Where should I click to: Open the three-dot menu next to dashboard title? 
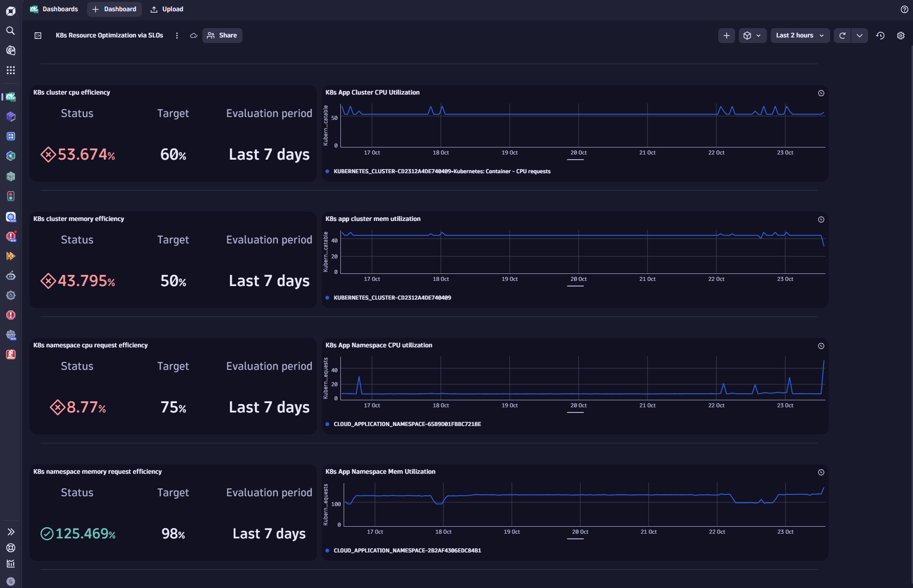tap(177, 35)
